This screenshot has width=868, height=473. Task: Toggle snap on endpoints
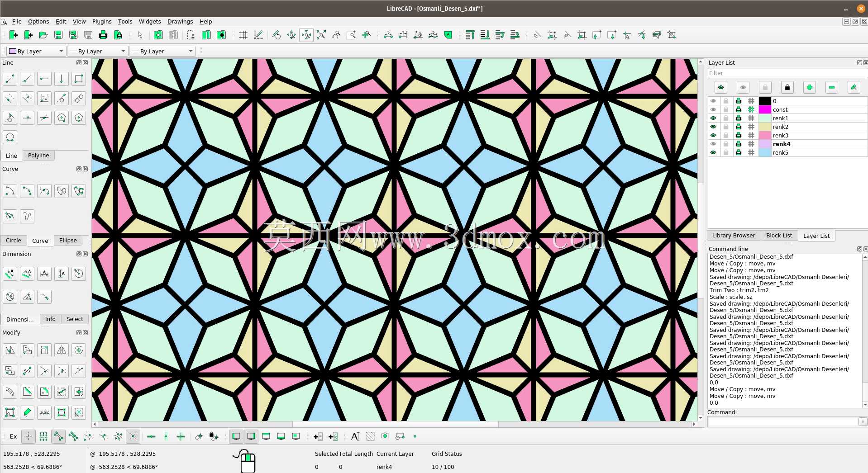pyautogui.click(x=58, y=436)
